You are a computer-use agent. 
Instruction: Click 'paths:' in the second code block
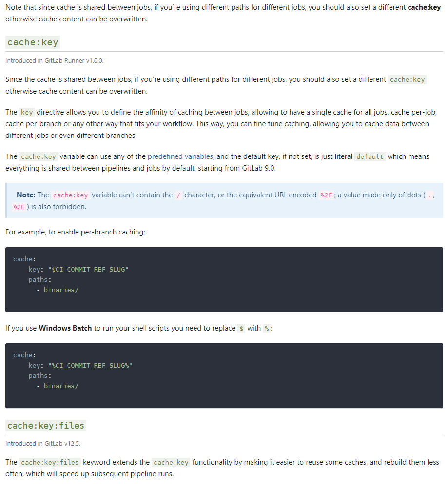(x=40, y=375)
